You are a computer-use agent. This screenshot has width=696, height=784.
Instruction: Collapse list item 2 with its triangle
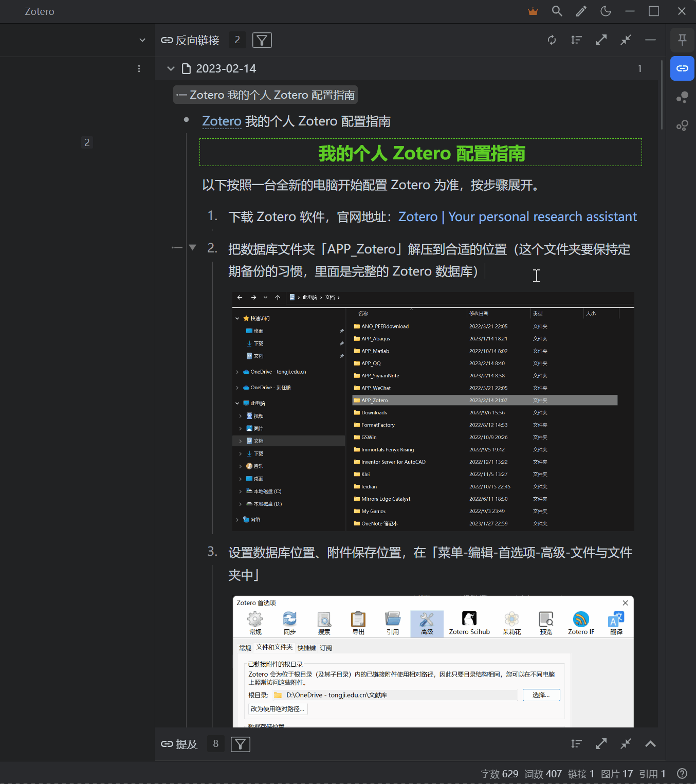point(192,247)
